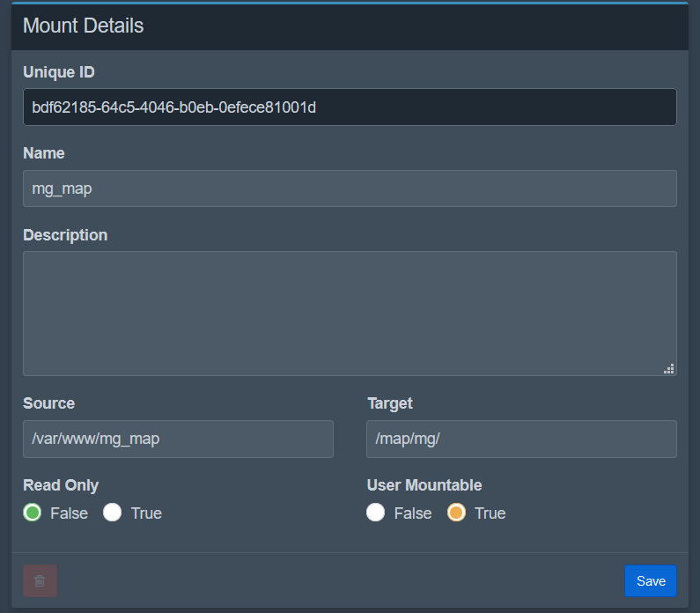Image resolution: width=700 pixels, height=613 pixels.
Task: Focus the Description text area
Action: 350,314
